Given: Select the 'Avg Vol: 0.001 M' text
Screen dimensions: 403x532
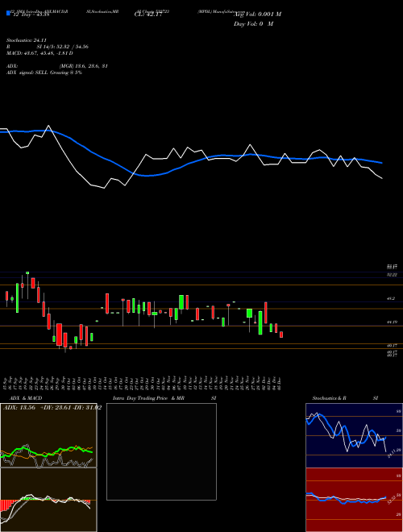Looking at the screenshot, I should 258,15.
